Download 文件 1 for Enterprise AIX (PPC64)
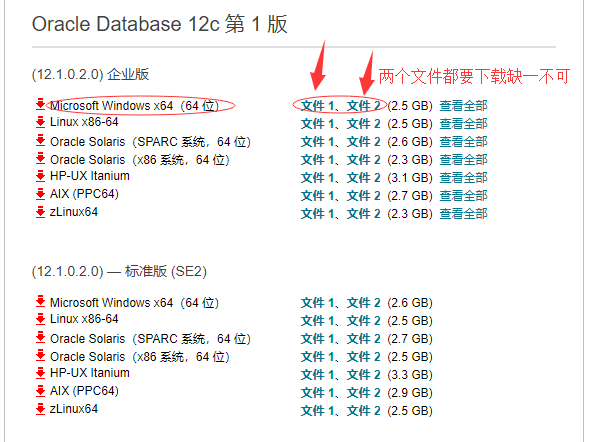 coord(317,196)
